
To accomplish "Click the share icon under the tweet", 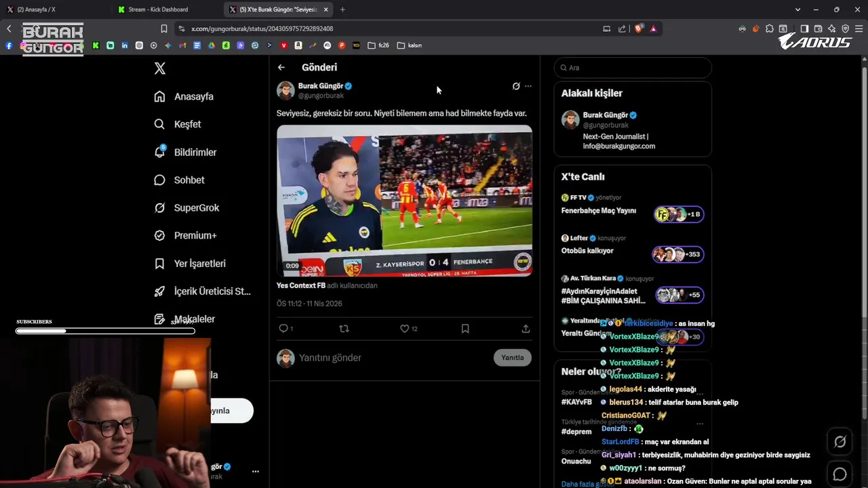I will coord(526,328).
